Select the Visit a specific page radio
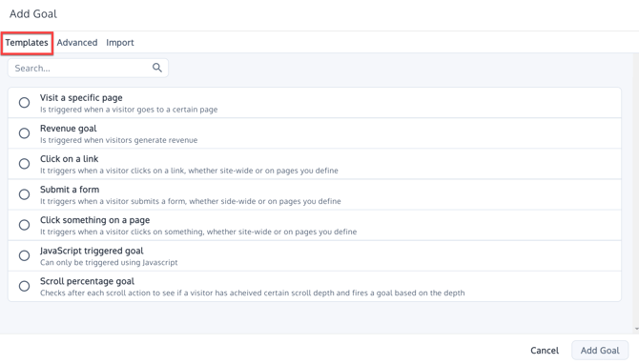639x364 pixels. point(25,103)
